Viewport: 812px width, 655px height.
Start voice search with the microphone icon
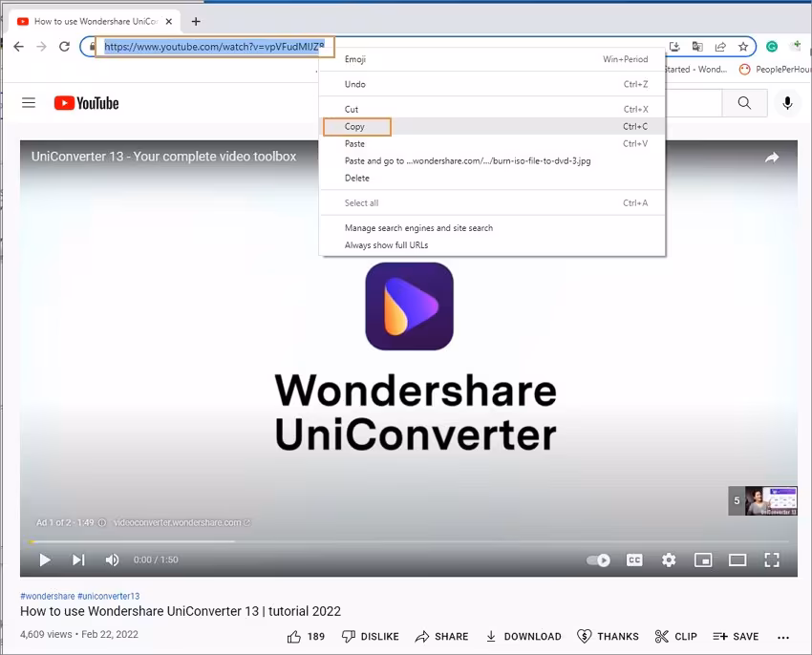[x=787, y=103]
